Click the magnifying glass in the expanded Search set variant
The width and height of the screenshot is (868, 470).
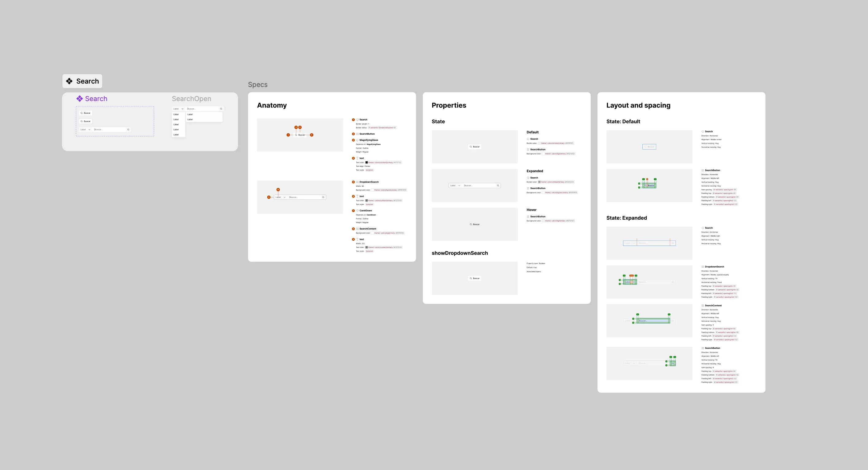point(128,129)
